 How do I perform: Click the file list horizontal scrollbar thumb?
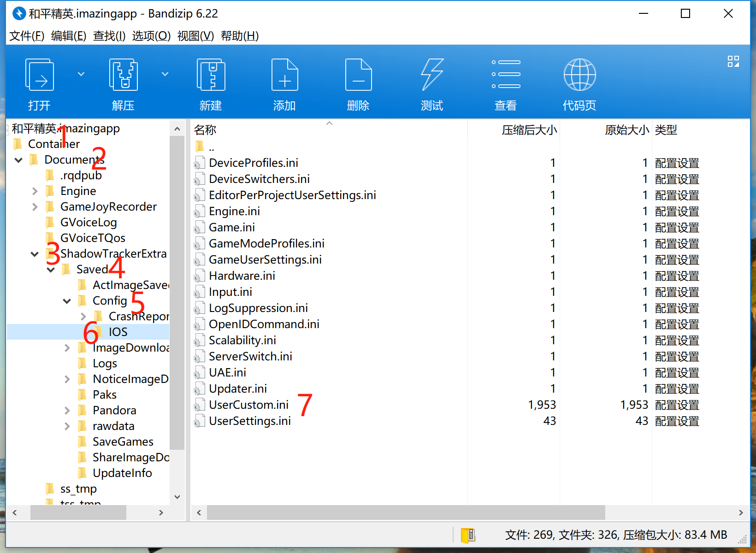click(x=406, y=512)
